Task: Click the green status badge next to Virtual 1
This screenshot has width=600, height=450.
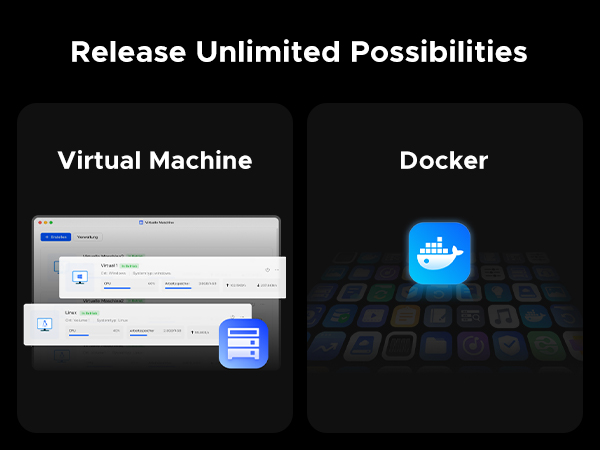Action: pyautogui.click(x=129, y=266)
